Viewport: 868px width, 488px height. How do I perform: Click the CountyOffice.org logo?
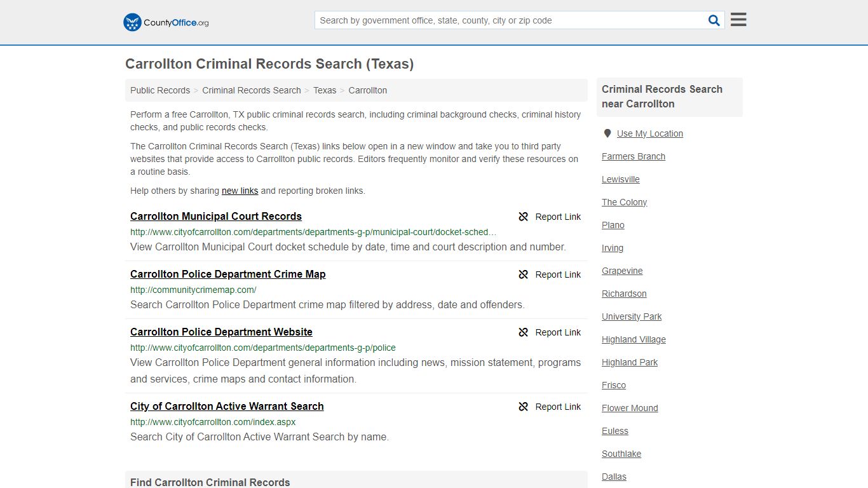(166, 22)
